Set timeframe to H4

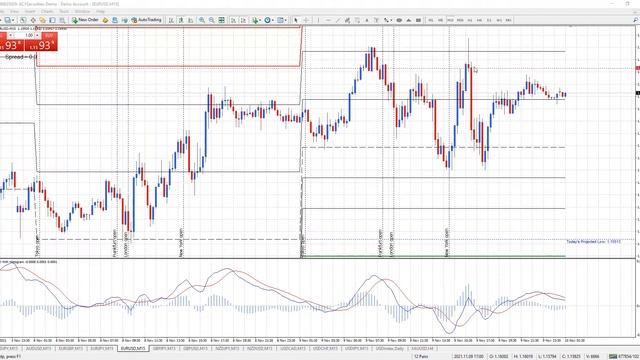pyautogui.click(x=479, y=20)
